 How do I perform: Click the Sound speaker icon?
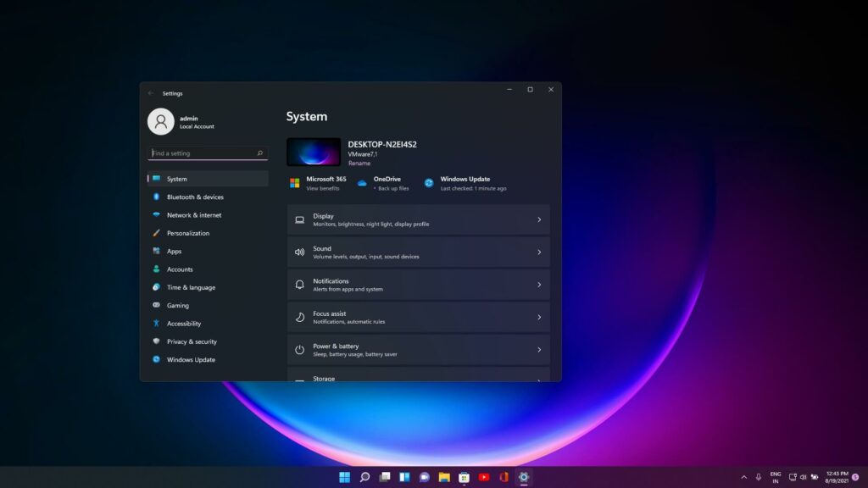298,252
